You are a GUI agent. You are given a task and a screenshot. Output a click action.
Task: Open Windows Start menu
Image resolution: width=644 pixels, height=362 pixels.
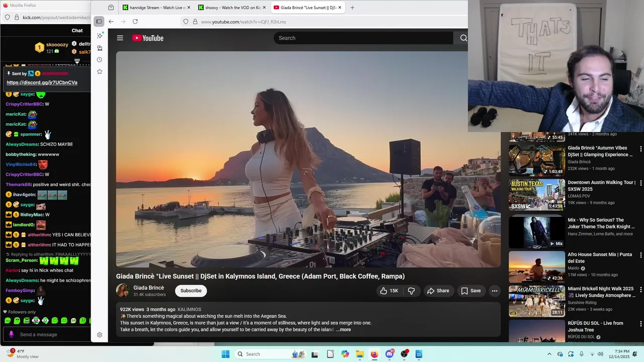(x=225, y=354)
